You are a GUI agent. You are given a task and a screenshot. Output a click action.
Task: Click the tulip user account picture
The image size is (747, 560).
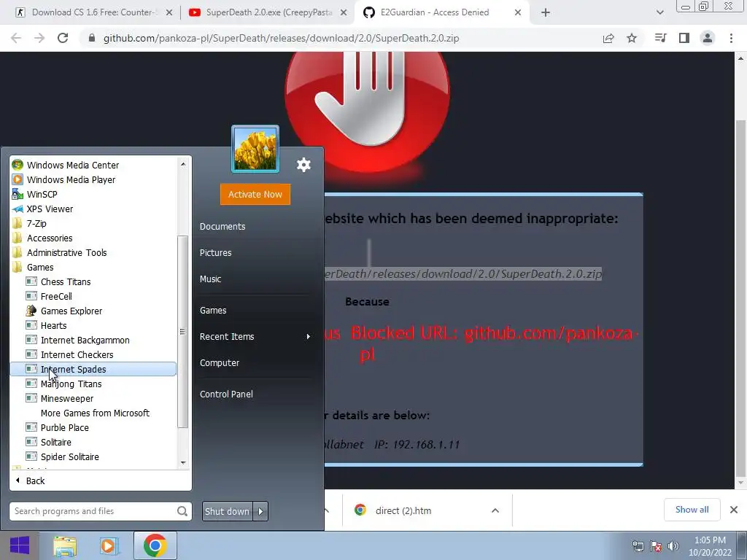(x=255, y=149)
